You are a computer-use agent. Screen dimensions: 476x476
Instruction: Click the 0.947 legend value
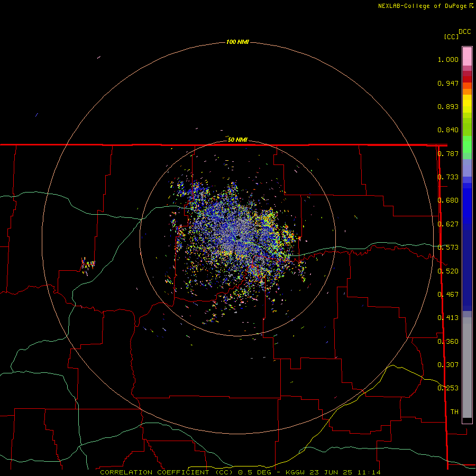[x=448, y=83]
